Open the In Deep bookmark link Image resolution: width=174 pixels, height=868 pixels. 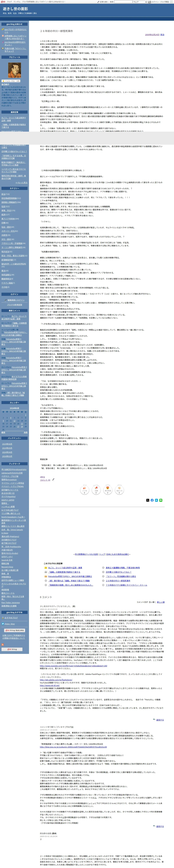(5, 533)
